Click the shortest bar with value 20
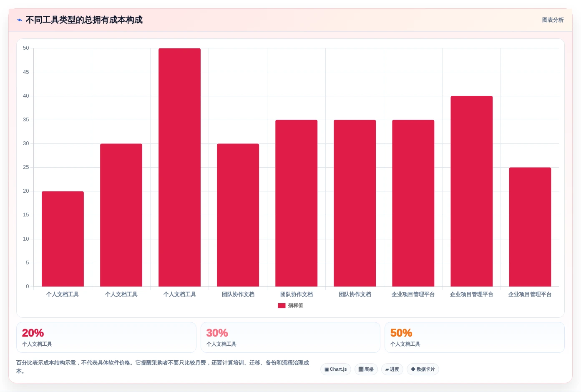Viewport: 581px width, 392px height. tap(63, 239)
